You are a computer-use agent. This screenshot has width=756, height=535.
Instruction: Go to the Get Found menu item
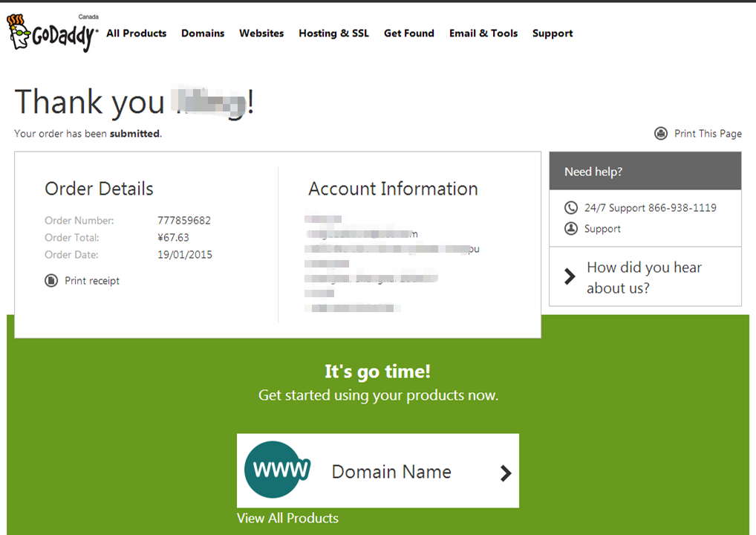[x=408, y=33]
